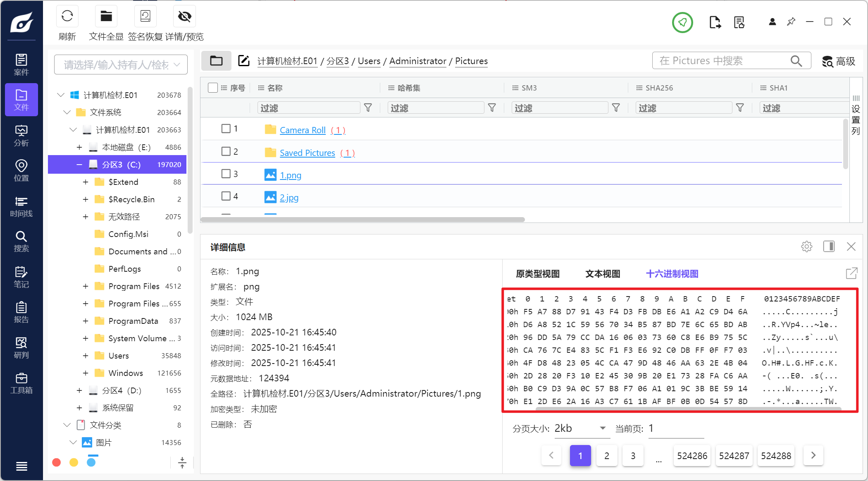Click the edit path pencil icon
This screenshot has width=868, height=481.
click(x=244, y=61)
